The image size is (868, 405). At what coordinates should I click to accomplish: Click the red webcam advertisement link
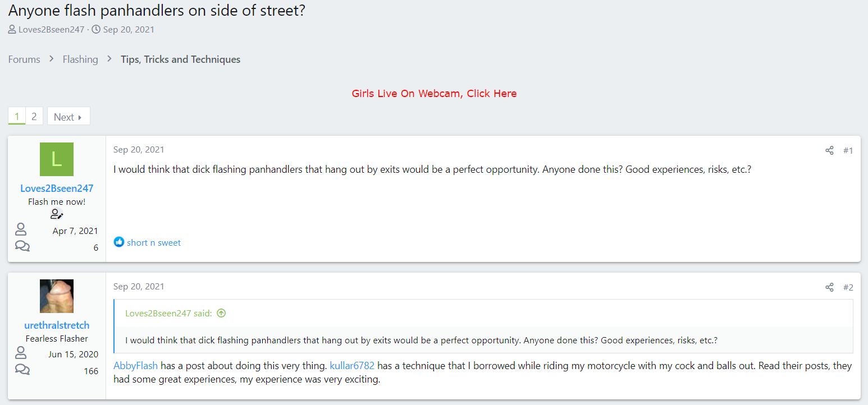tap(434, 94)
